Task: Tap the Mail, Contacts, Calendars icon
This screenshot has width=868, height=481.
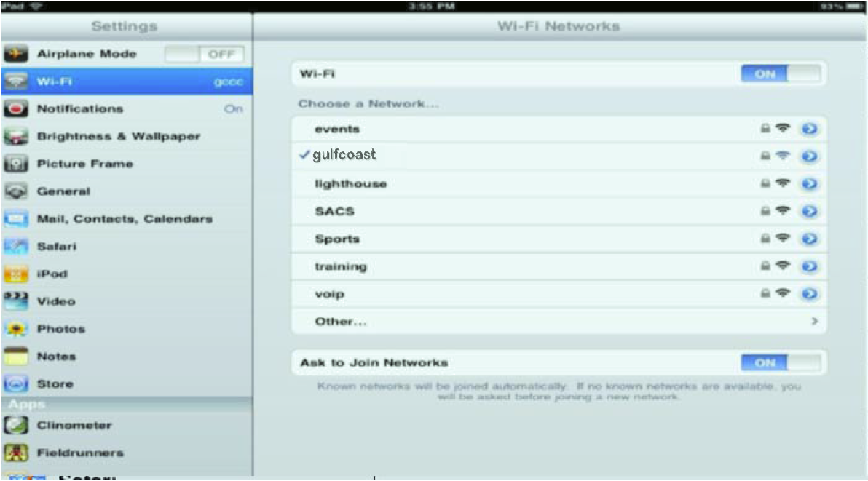Action: coord(15,219)
